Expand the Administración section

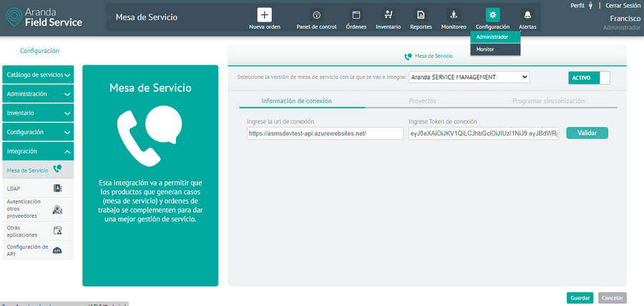(38, 94)
